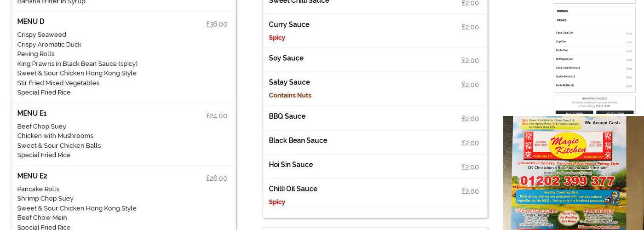644x230 pixels.
Task: Select MENU D set meal
Action: point(31,22)
